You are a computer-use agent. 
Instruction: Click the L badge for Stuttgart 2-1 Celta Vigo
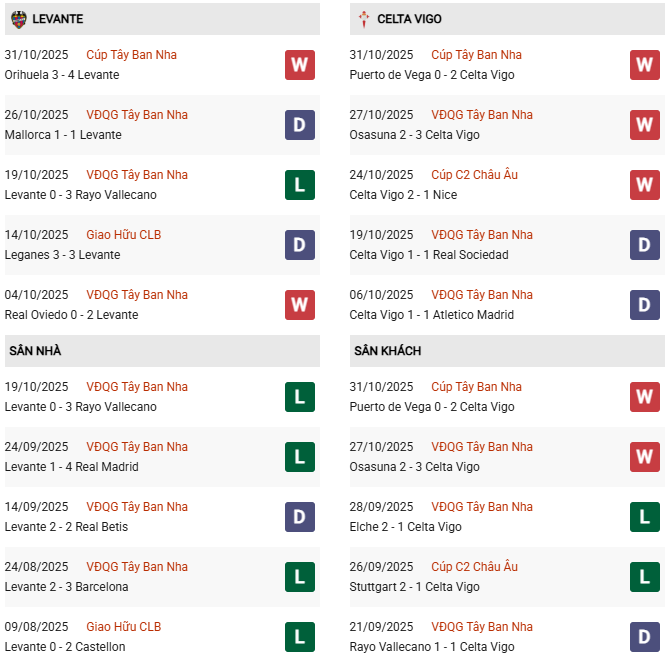[x=645, y=577]
